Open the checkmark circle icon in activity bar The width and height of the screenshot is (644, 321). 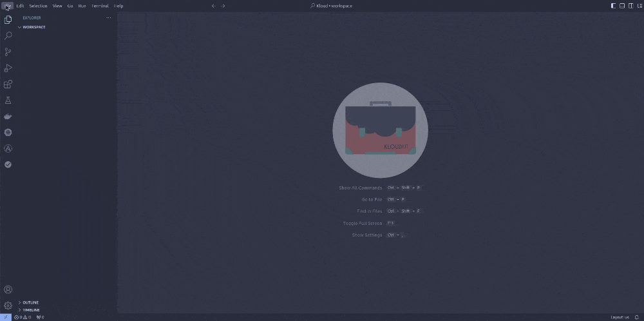click(8, 164)
